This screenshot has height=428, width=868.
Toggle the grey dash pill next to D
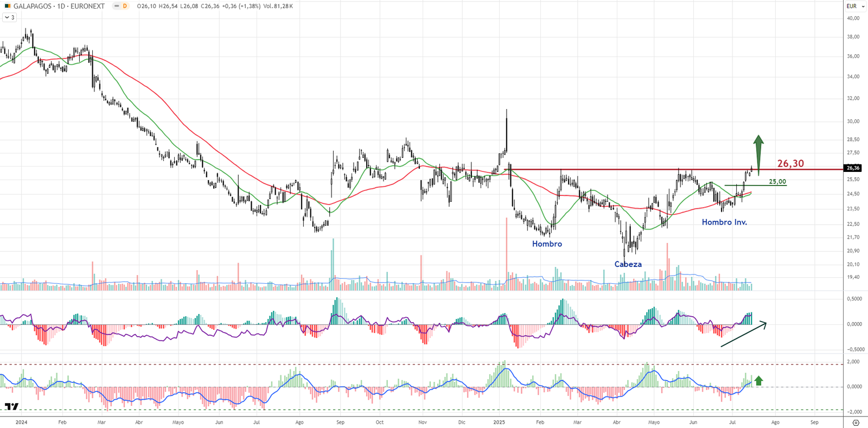click(117, 6)
